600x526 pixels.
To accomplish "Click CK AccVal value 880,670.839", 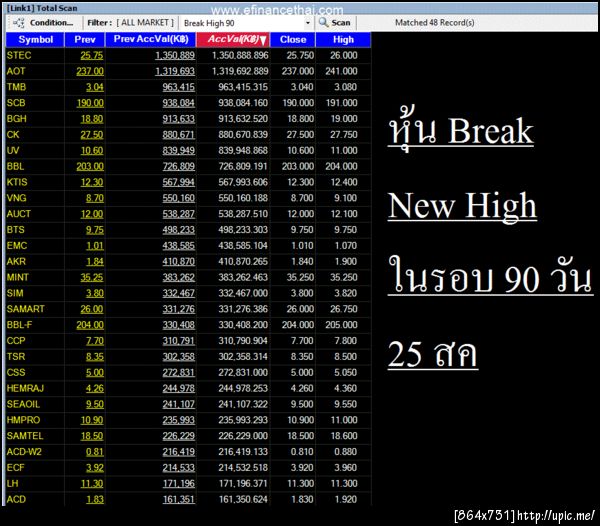I will [x=243, y=135].
